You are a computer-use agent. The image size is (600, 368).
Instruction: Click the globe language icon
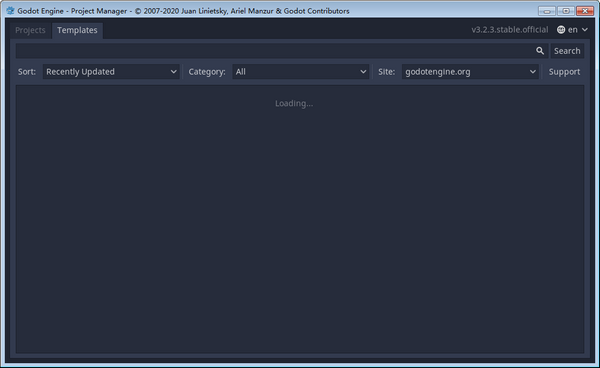pos(561,30)
